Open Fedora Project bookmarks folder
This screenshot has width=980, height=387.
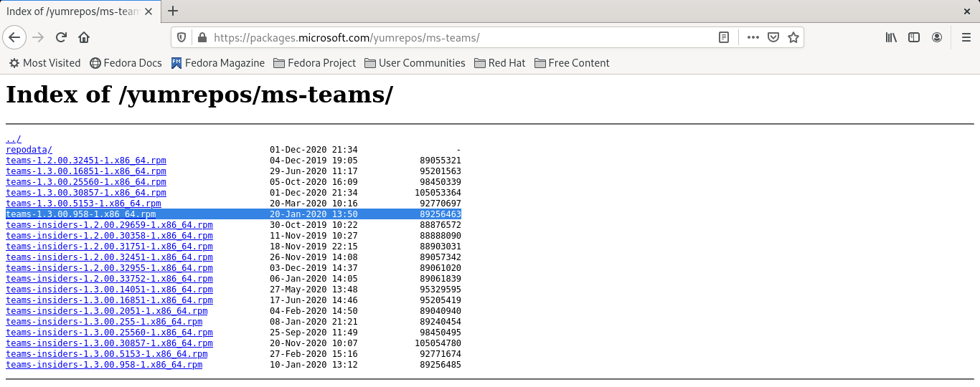(x=314, y=63)
